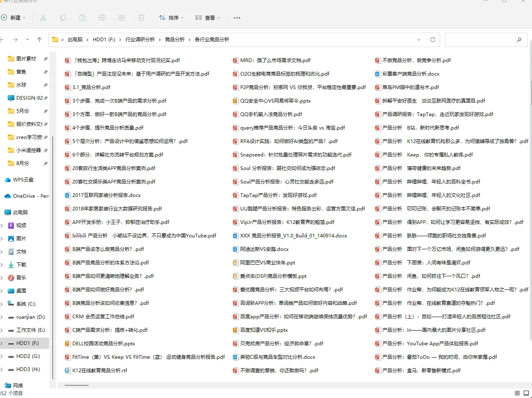532x398 pixels.
Task: Click icon of 阿里巴巴VS商业快车.ppt
Action: point(235,263)
